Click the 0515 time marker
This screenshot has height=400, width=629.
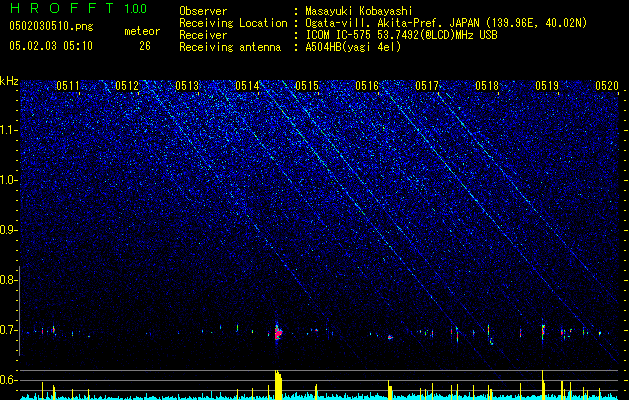pos(307,86)
